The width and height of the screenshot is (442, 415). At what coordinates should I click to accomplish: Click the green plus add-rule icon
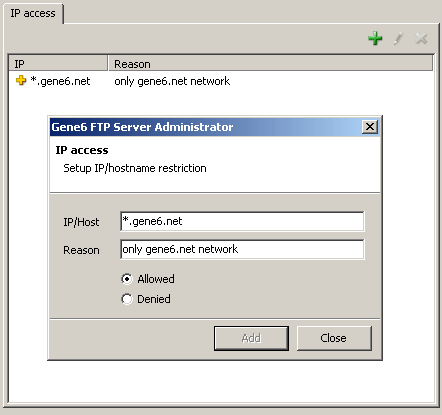(375, 38)
